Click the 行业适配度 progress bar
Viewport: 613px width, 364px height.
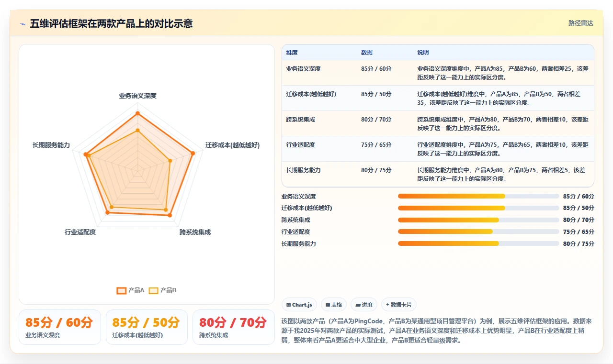point(478,232)
